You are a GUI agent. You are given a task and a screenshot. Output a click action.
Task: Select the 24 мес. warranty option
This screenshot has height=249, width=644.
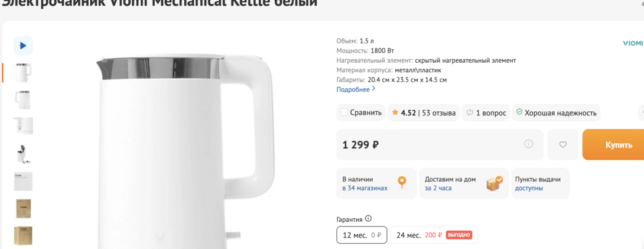click(434, 235)
